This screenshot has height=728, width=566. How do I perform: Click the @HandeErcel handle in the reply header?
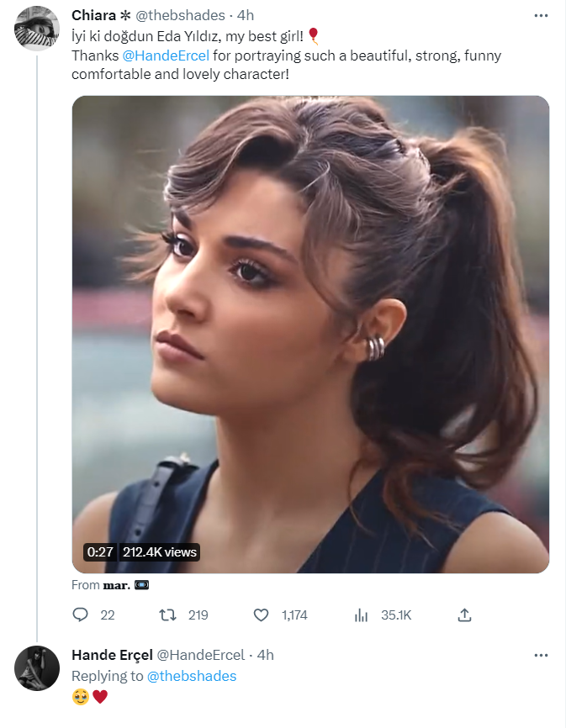point(201,655)
